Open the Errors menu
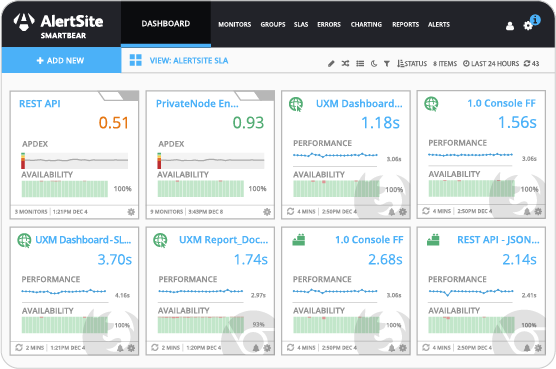The image size is (556, 369). [329, 24]
